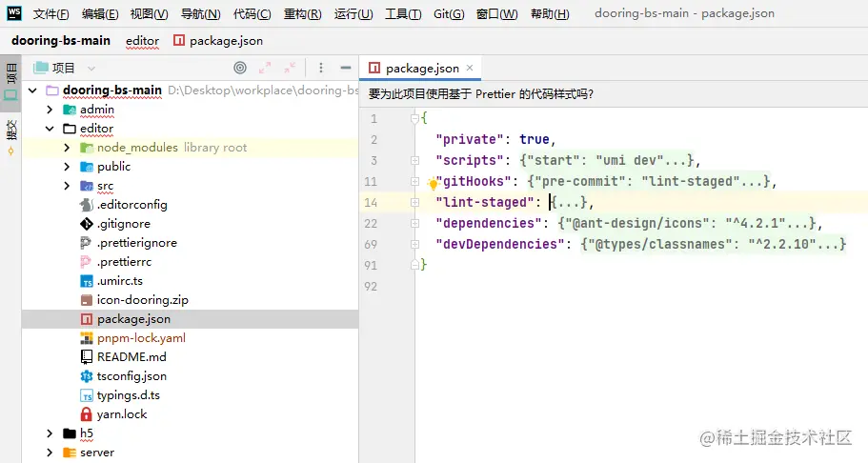Open the 文件(F) menu
868x463 pixels.
click(50, 14)
